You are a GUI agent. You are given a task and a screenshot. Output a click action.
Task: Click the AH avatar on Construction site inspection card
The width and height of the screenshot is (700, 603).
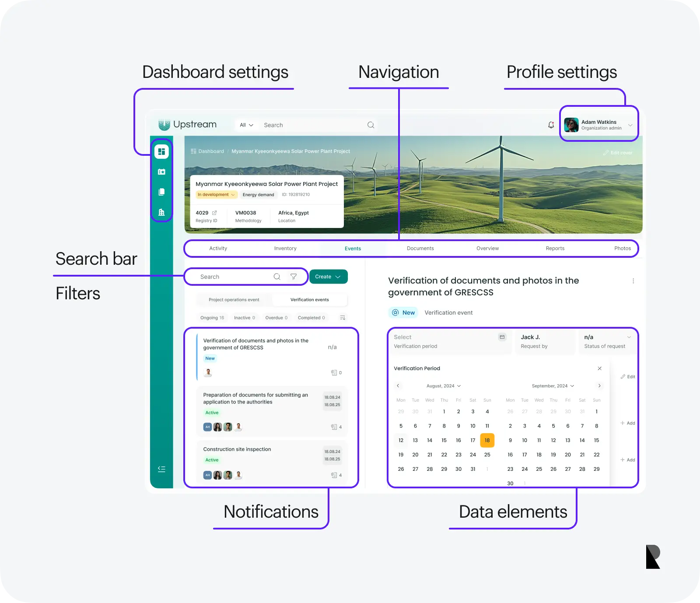(x=208, y=475)
